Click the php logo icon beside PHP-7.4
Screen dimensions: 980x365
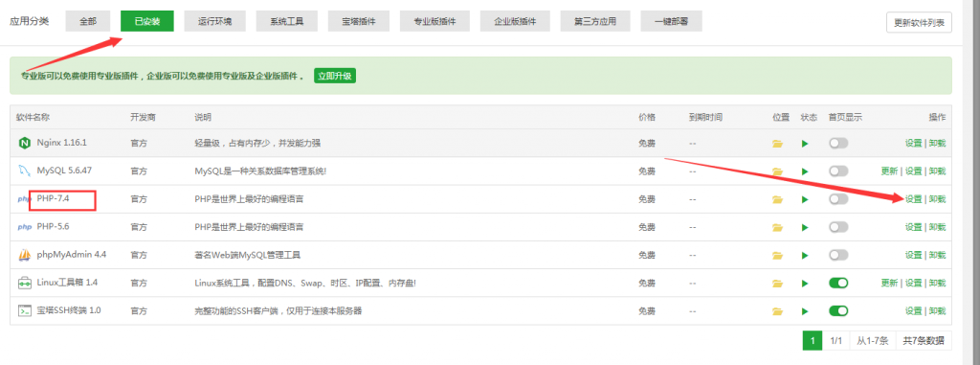pos(24,199)
